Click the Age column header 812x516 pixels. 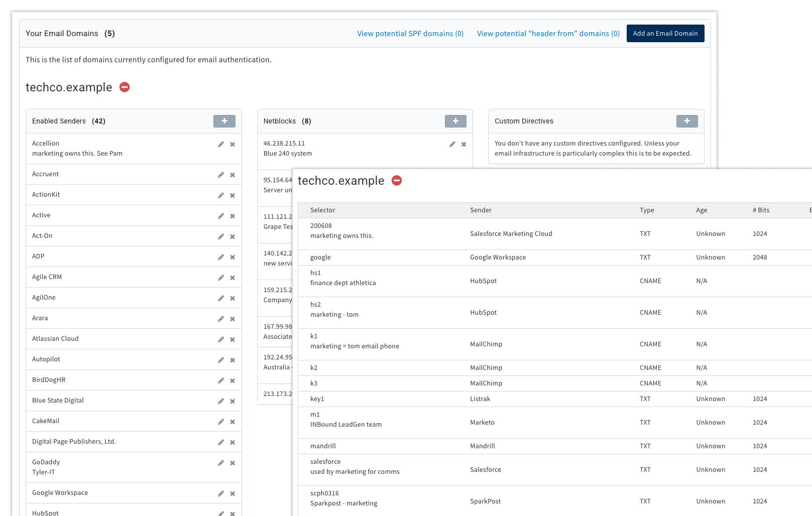click(x=702, y=210)
